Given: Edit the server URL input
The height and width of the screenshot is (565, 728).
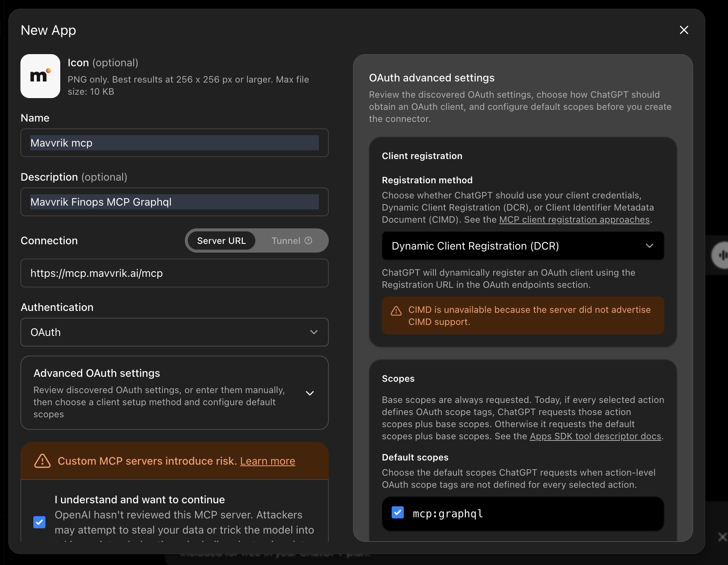Looking at the screenshot, I should coord(175,273).
